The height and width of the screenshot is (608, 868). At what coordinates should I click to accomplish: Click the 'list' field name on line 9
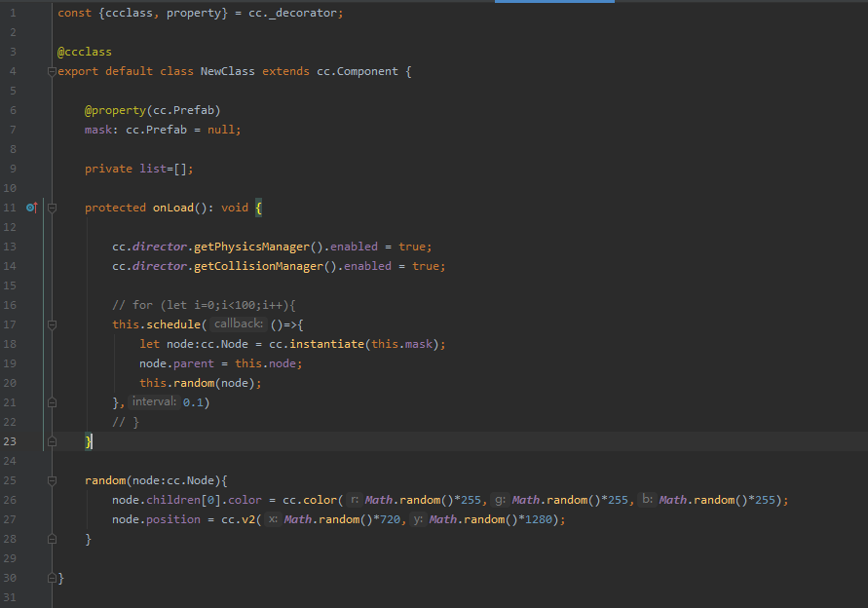(x=153, y=169)
